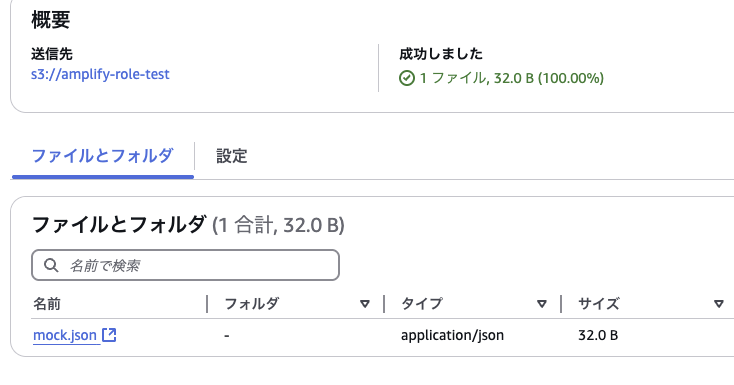
Task: Select the 32.0 B size cell in row
Action: click(598, 335)
